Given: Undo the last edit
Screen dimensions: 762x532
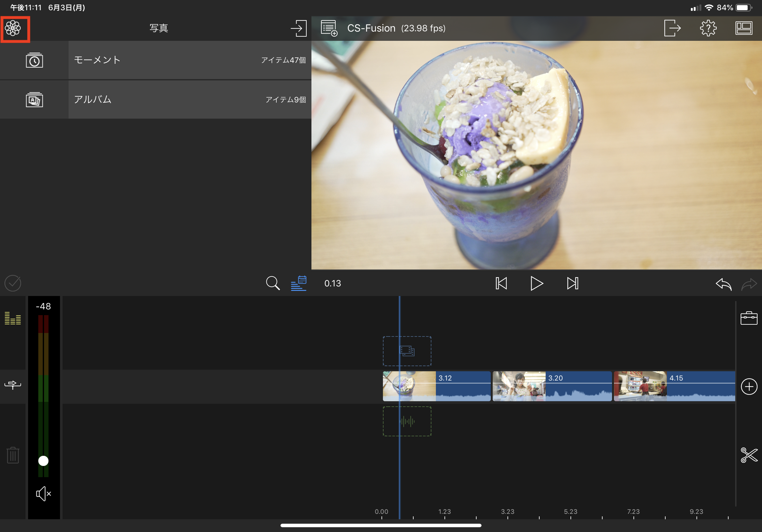Looking at the screenshot, I should 723,284.
